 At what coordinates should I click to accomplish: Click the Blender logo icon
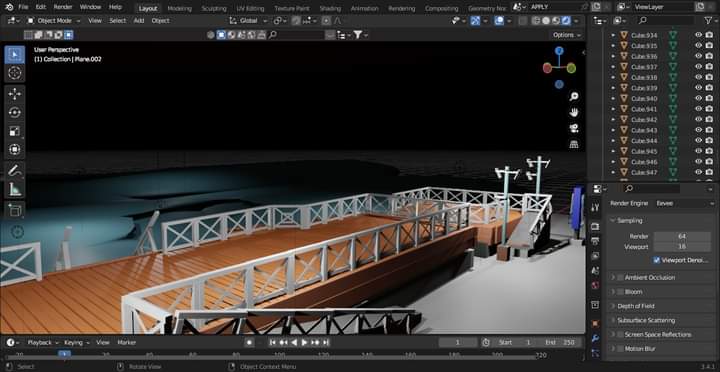pyautogui.click(x=10, y=7)
